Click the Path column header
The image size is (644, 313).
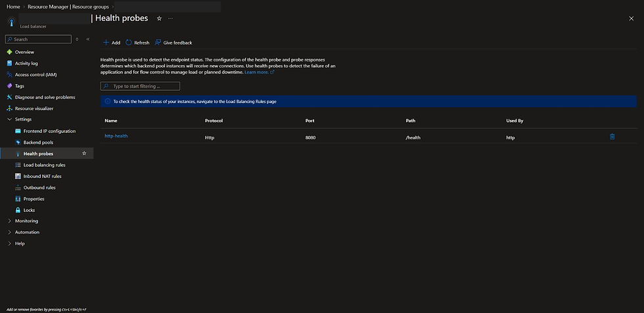point(410,121)
